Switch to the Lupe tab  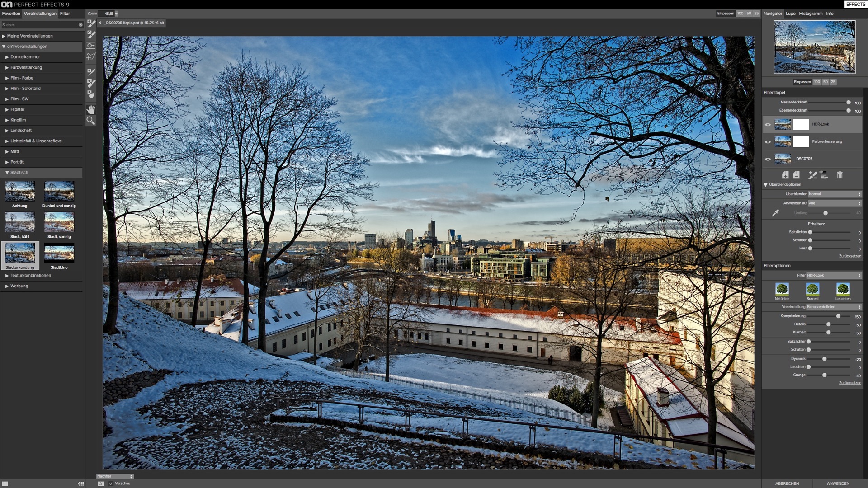pyautogui.click(x=790, y=14)
